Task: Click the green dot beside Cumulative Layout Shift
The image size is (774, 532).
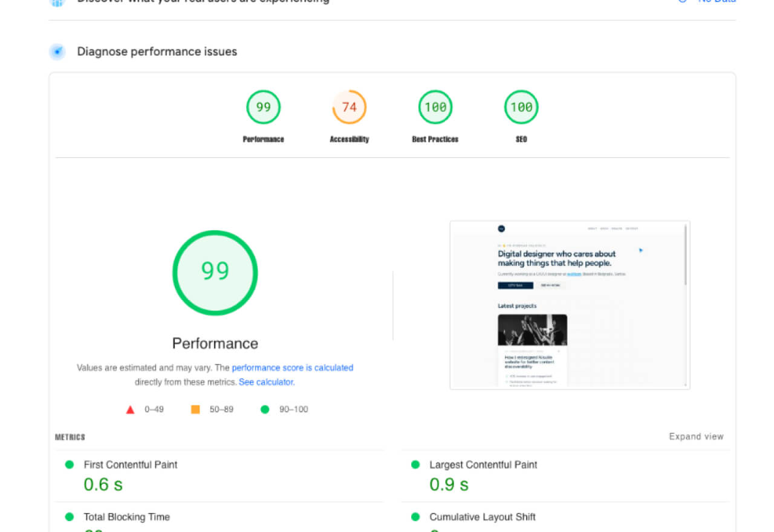Action: 415,517
